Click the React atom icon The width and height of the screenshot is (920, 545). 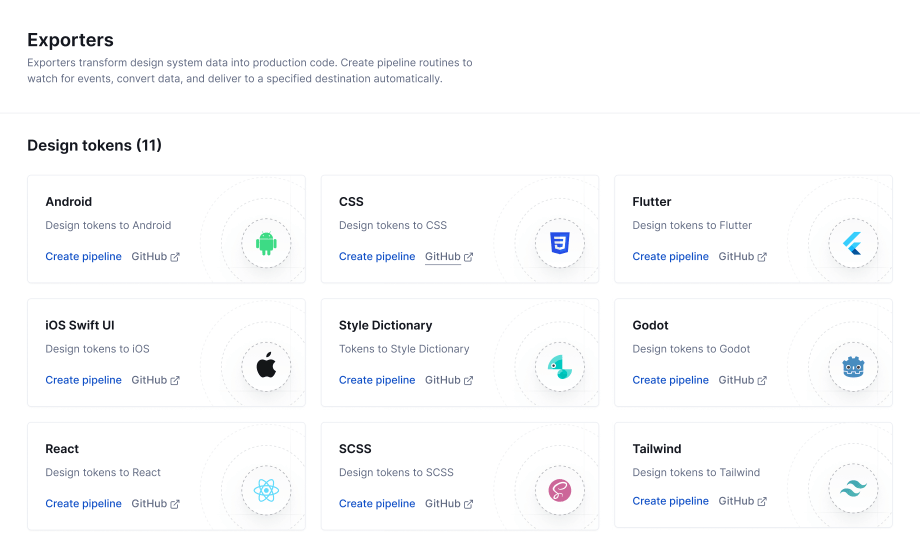pos(266,490)
